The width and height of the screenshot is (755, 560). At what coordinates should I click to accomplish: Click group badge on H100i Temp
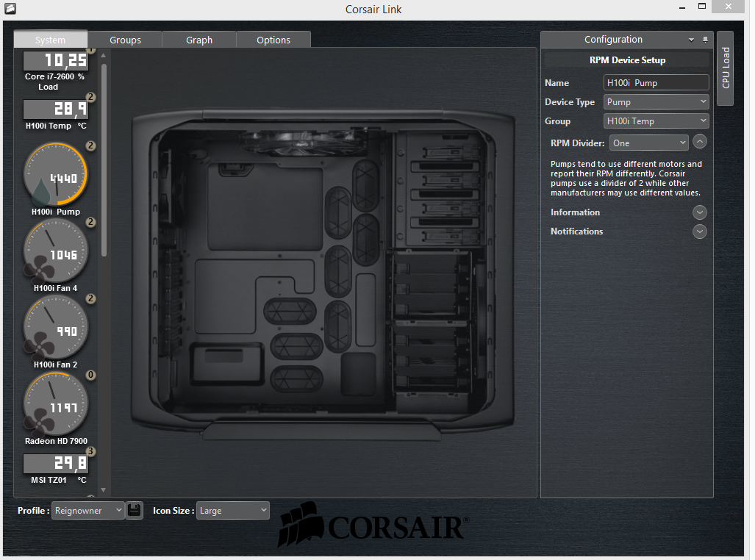tap(90, 97)
